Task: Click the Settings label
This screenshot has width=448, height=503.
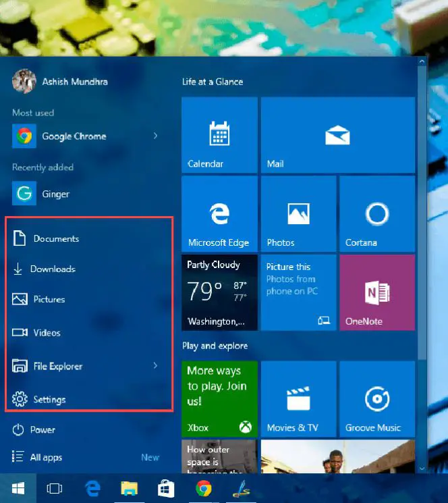Action: (50, 400)
